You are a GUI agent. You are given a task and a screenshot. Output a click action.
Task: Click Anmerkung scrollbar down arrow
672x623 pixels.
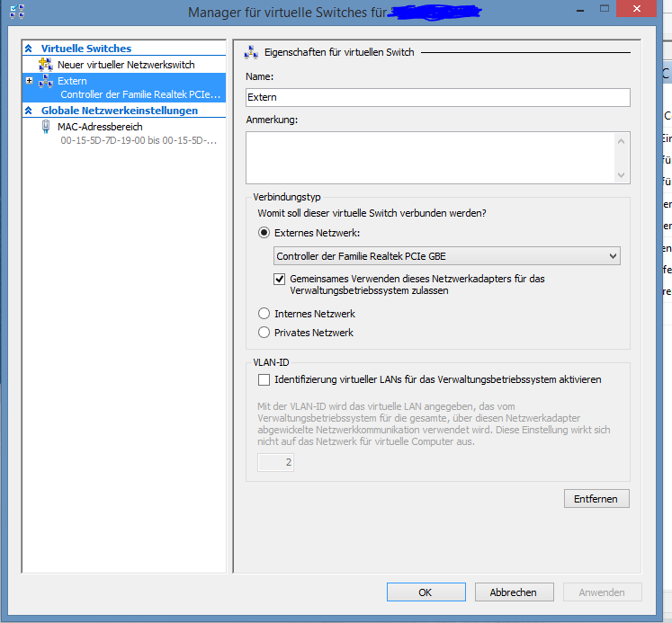[x=622, y=175]
